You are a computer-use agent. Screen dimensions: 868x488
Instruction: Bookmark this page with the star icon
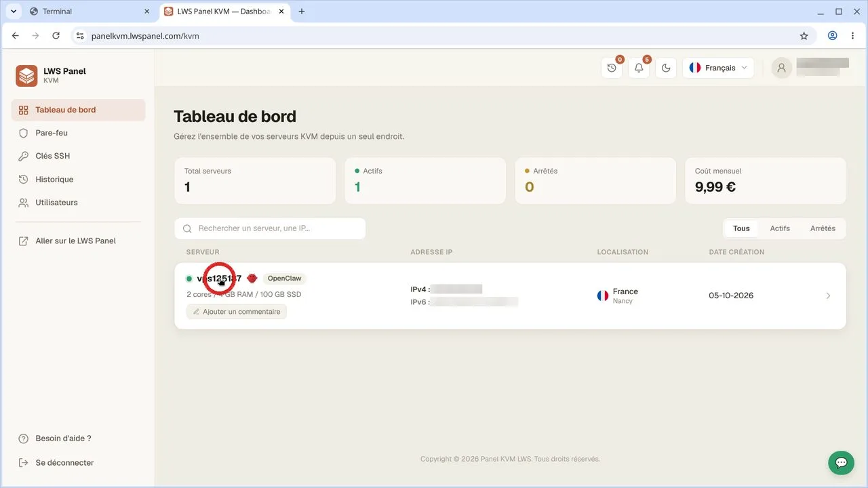click(804, 36)
